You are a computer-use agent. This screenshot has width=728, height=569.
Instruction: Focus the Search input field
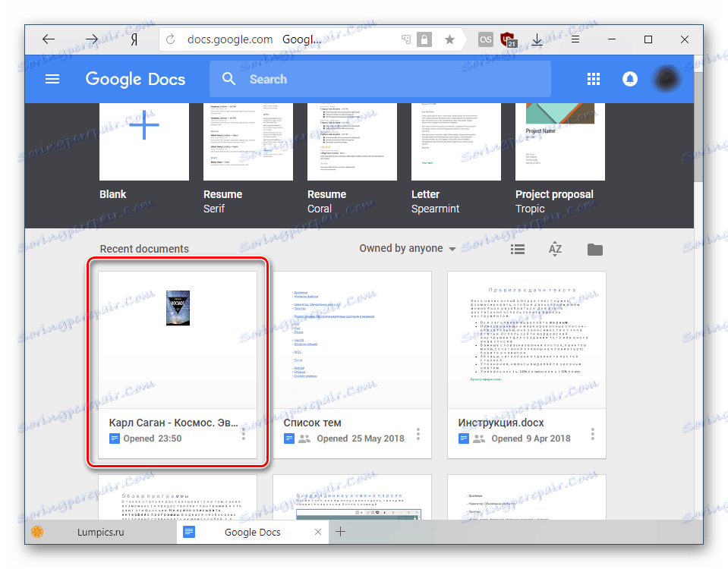click(380, 79)
